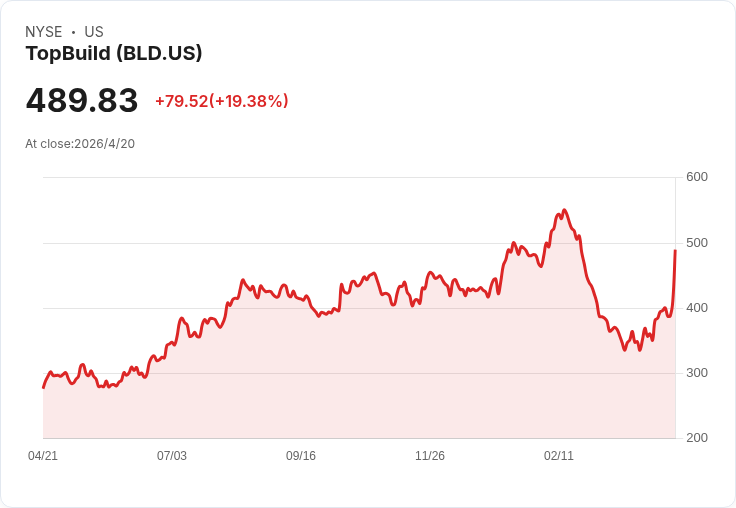Image resolution: width=736 pixels, height=508 pixels.
Task: Click the 500 price axis label
Action: tap(697, 243)
